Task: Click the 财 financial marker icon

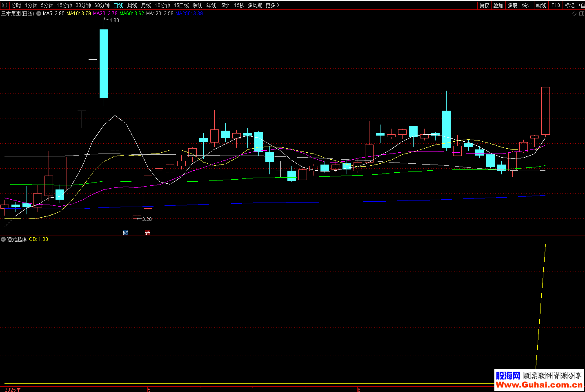Action: pyautogui.click(x=126, y=232)
